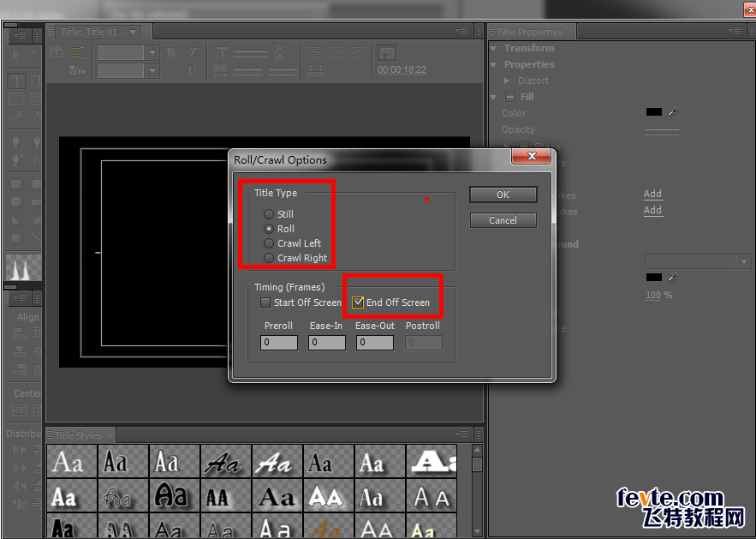Image resolution: width=756 pixels, height=539 pixels.
Task: Toggle Italic text formatting
Action: (193, 52)
